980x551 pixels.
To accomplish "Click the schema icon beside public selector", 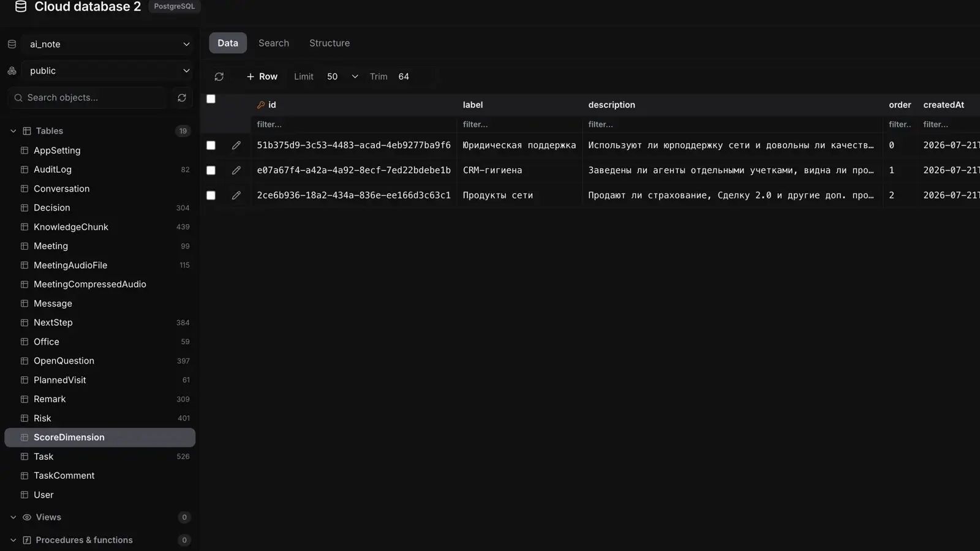I will (x=12, y=71).
